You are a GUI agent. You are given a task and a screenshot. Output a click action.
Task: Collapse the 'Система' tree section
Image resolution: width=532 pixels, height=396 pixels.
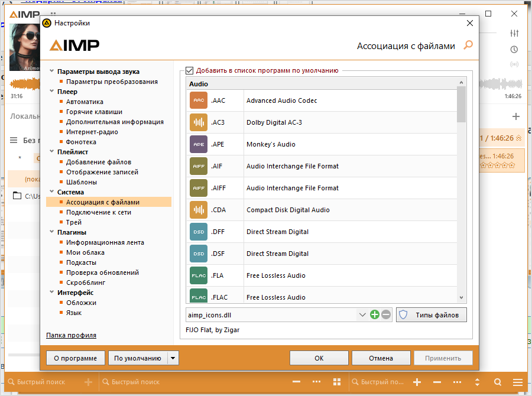click(52, 191)
